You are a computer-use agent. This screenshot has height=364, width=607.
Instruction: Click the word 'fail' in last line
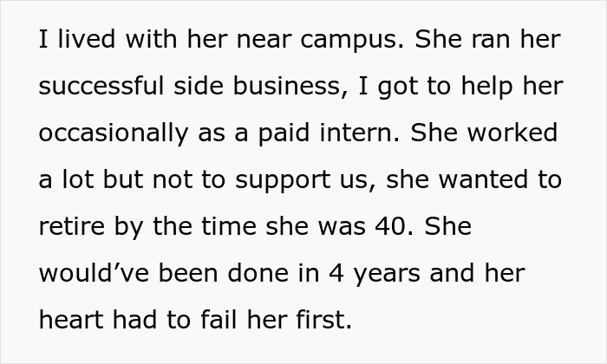click(219, 320)
